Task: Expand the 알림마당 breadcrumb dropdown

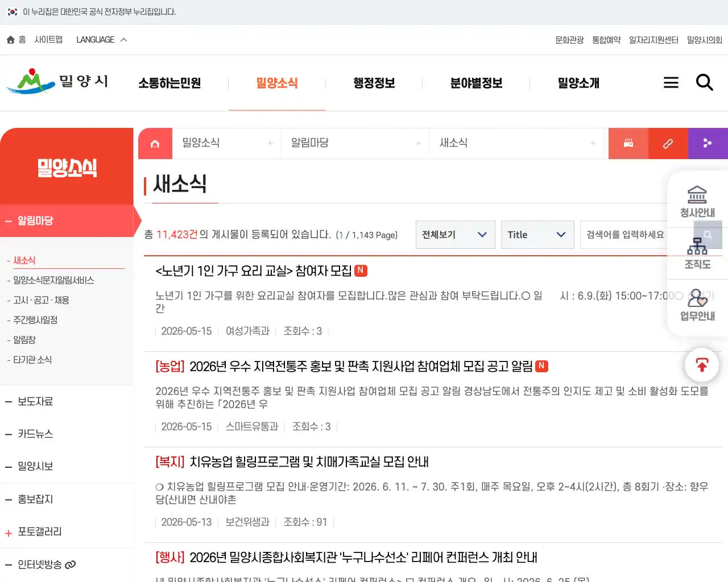Action: pos(355,143)
